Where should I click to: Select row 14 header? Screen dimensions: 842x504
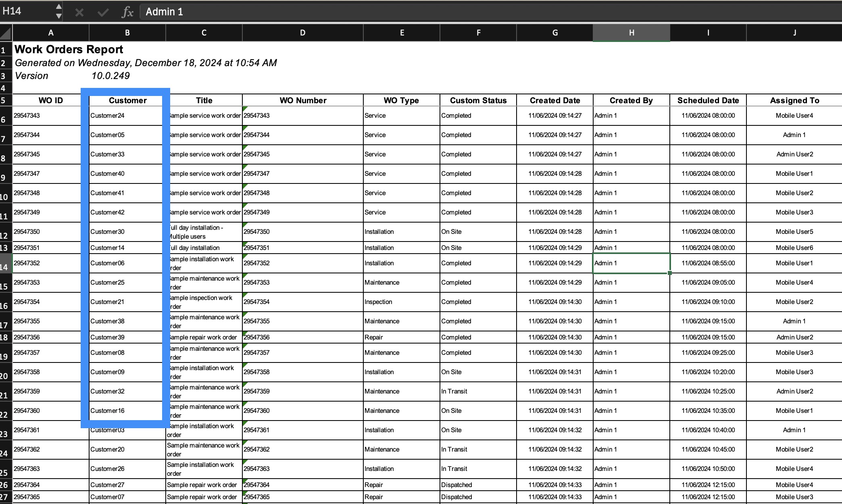[5, 264]
